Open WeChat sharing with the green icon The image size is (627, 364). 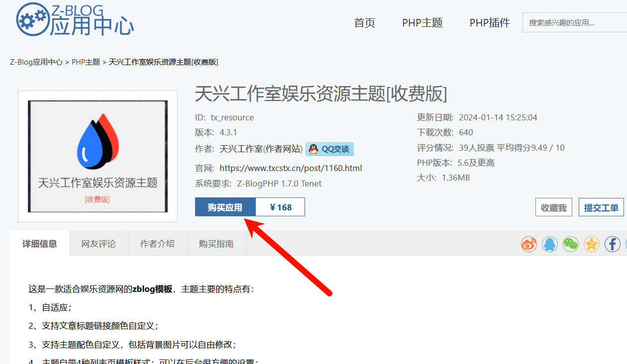pos(570,244)
